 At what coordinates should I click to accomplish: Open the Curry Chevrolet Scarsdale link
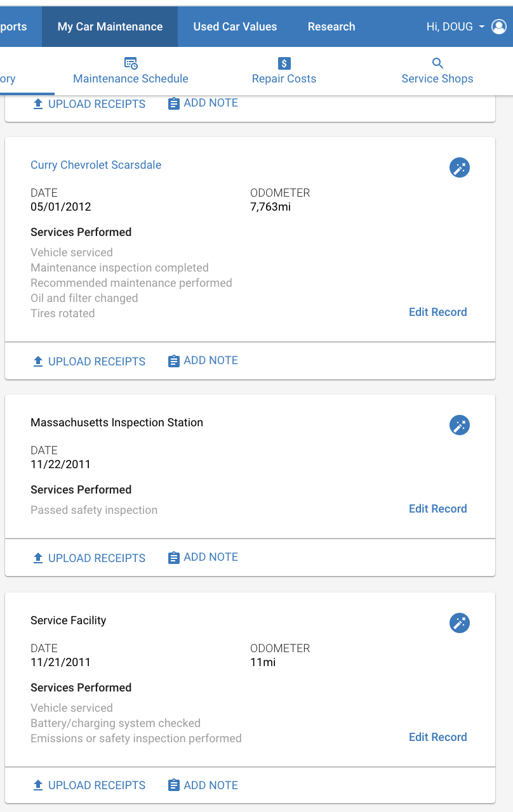(x=96, y=165)
